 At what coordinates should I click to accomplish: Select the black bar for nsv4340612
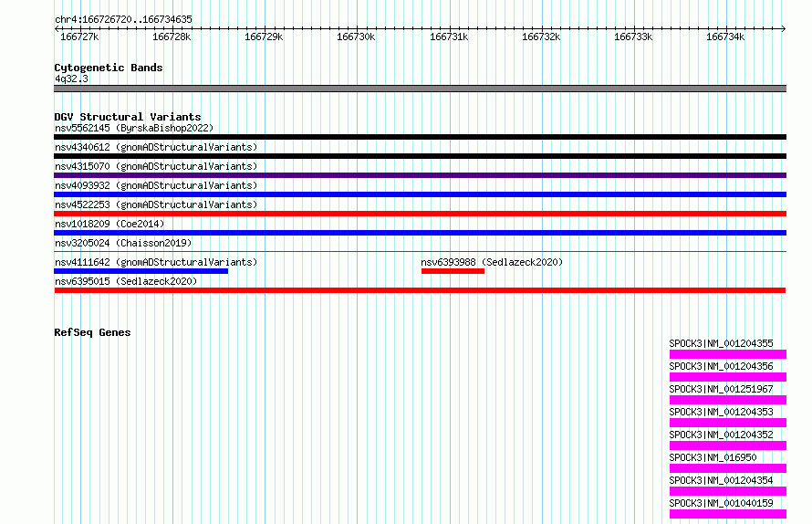click(x=420, y=156)
